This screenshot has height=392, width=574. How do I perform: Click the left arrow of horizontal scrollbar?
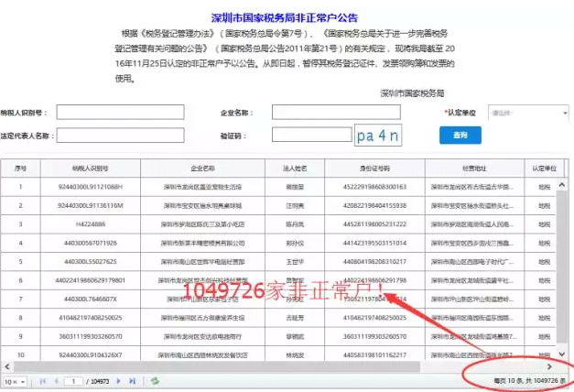click(x=7, y=365)
